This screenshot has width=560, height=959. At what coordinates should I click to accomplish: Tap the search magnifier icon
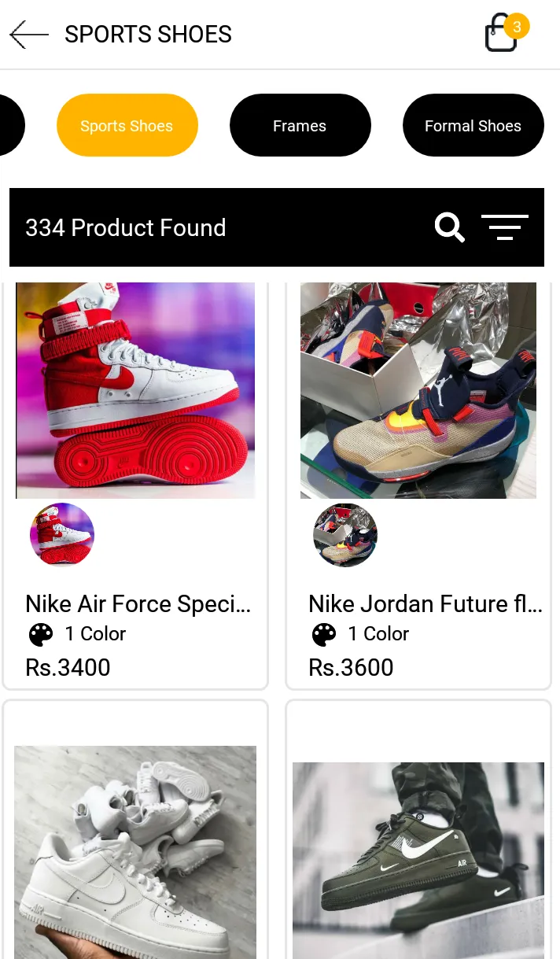click(449, 228)
